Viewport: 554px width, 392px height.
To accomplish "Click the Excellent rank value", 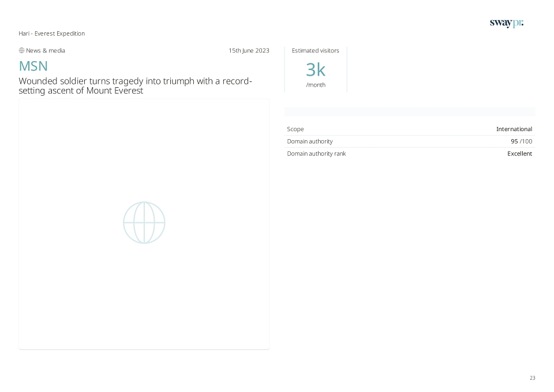I will point(520,154).
